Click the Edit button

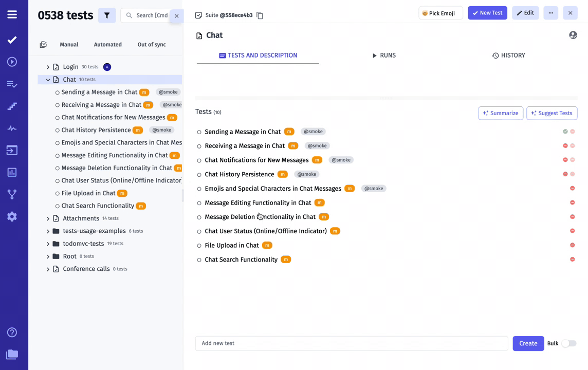coord(525,13)
